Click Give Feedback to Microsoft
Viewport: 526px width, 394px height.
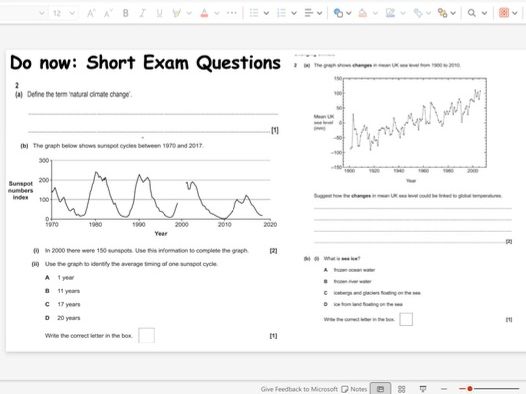(299, 389)
